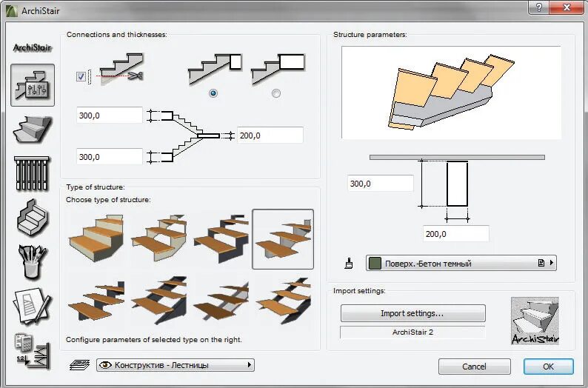
Task: Click the 3D stair structure preview
Action: point(451,93)
